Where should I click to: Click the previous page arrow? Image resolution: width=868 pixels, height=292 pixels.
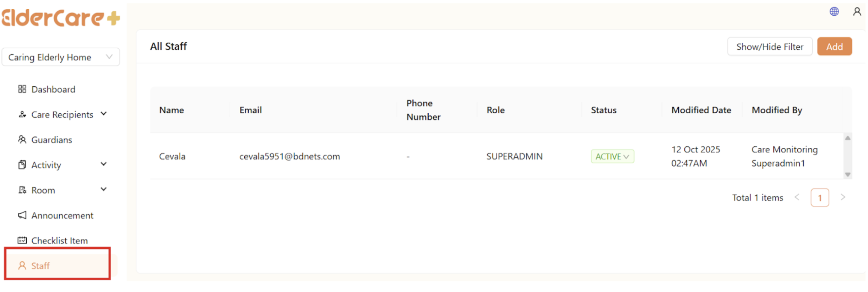point(798,198)
